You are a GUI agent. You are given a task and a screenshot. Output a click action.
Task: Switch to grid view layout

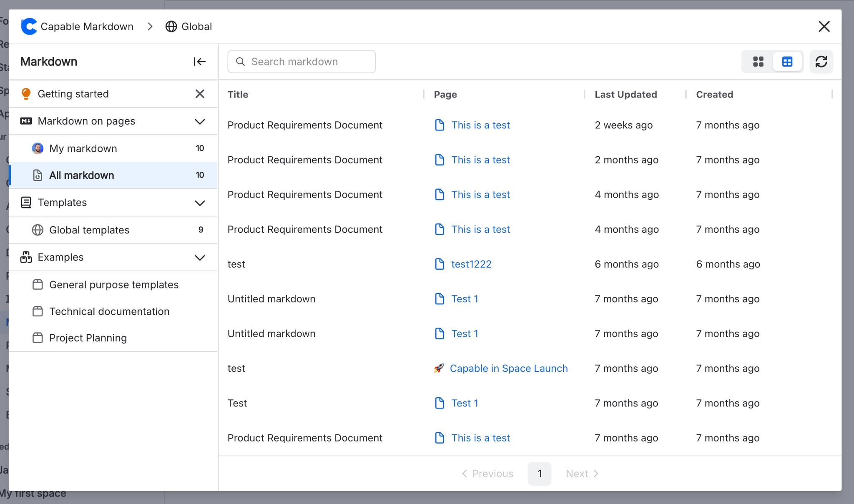(x=758, y=61)
